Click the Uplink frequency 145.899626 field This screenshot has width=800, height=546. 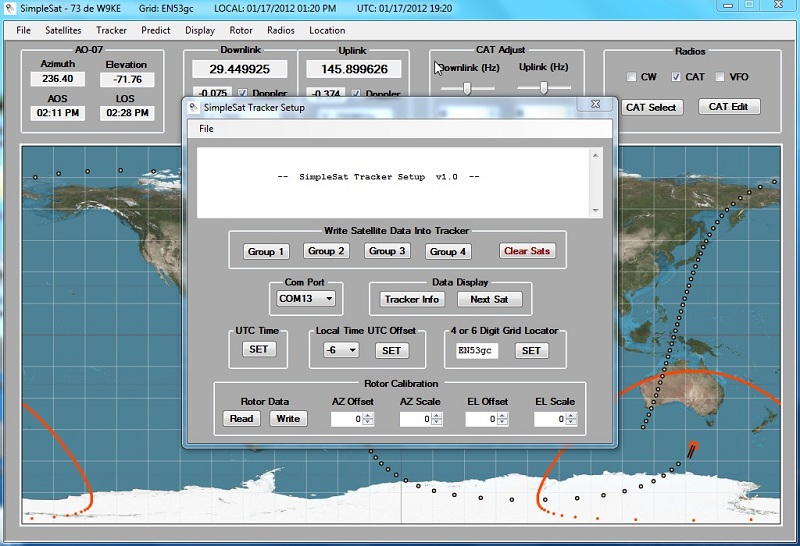click(354, 69)
